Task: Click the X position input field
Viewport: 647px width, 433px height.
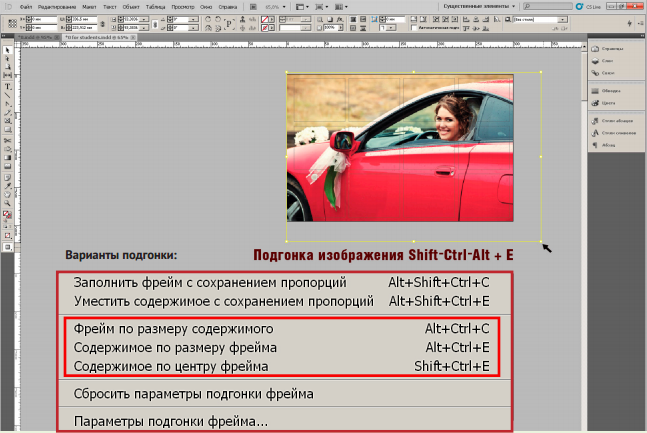Action: point(44,19)
